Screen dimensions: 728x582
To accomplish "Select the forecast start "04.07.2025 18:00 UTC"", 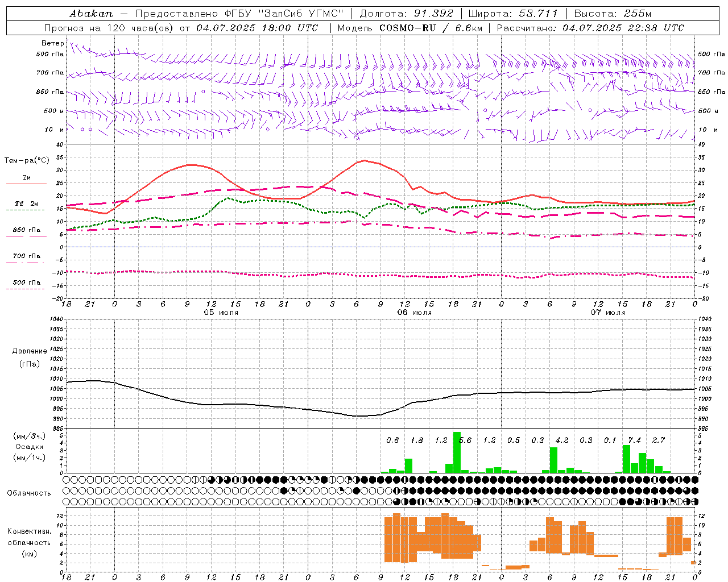I will pos(258,28).
